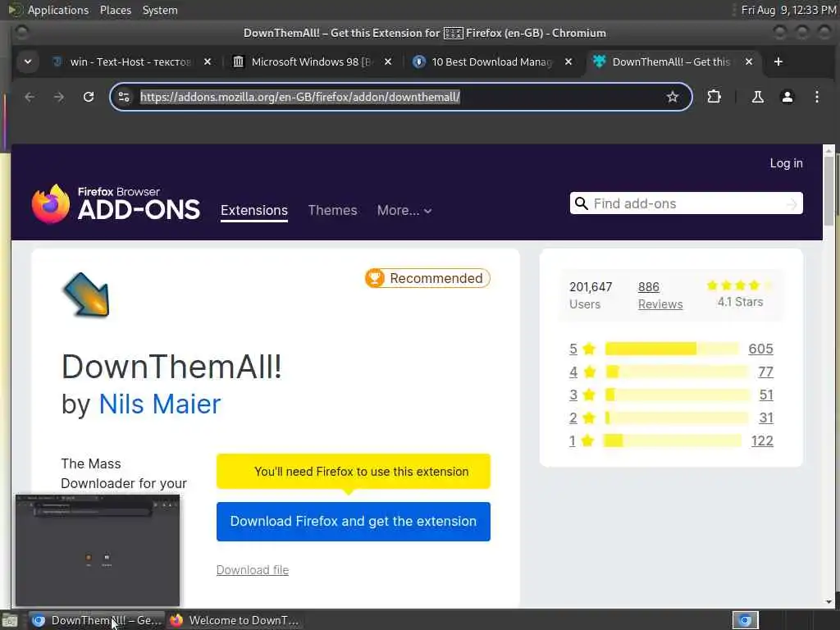Open the Chromium three-dot menu
Screen dimensions: 840x630
coord(816,97)
